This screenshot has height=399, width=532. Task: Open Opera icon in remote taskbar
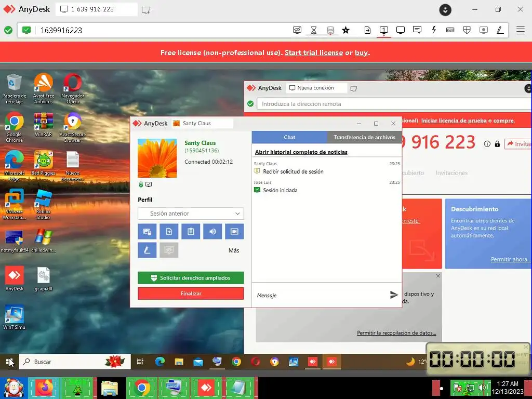[256, 362]
